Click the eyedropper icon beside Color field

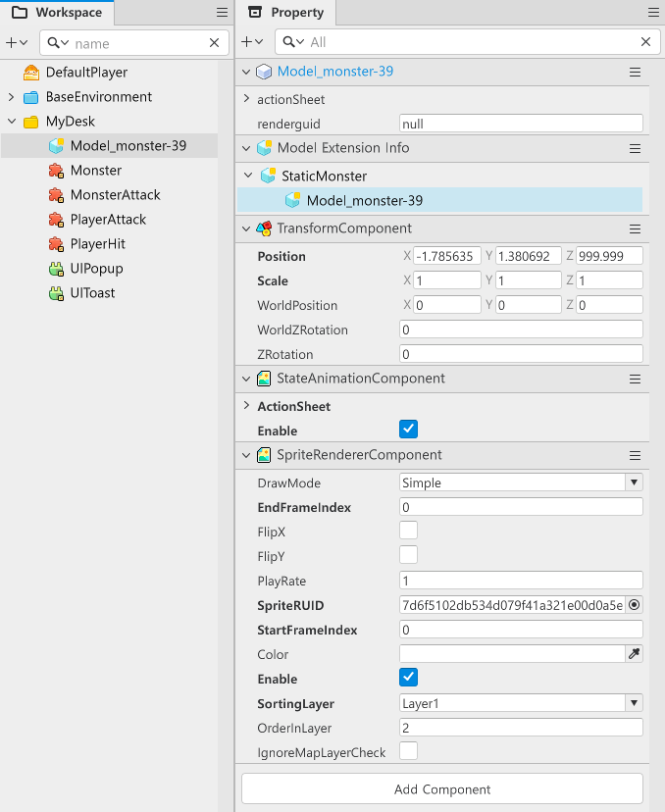click(x=635, y=654)
